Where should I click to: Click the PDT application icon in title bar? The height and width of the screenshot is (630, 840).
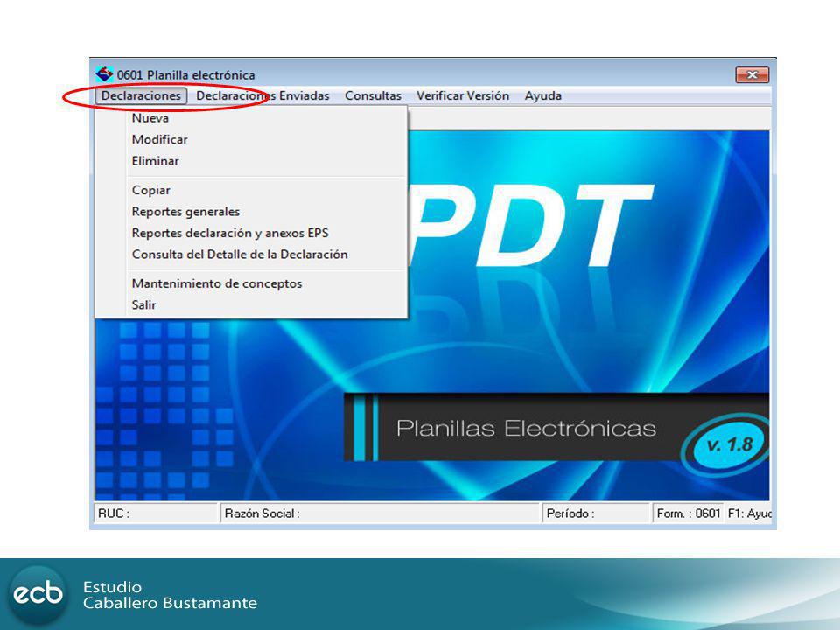click(x=104, y=73)
